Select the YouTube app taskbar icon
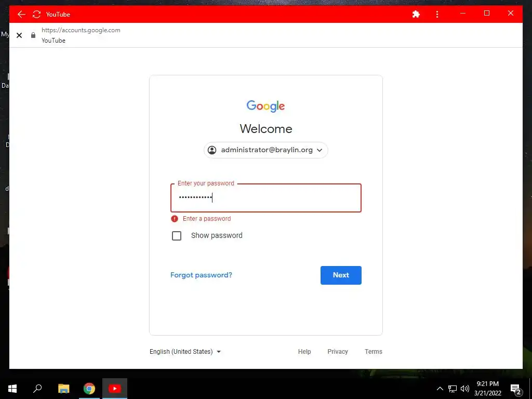 [115, 389]
